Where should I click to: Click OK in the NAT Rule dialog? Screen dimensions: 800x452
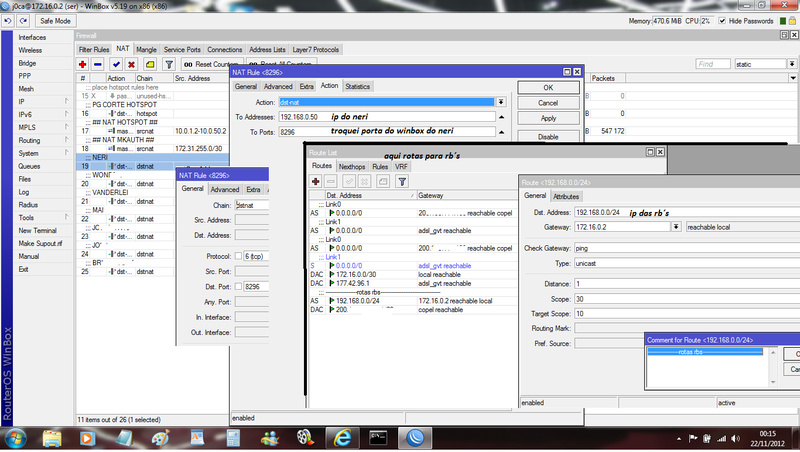pos(548,88)
